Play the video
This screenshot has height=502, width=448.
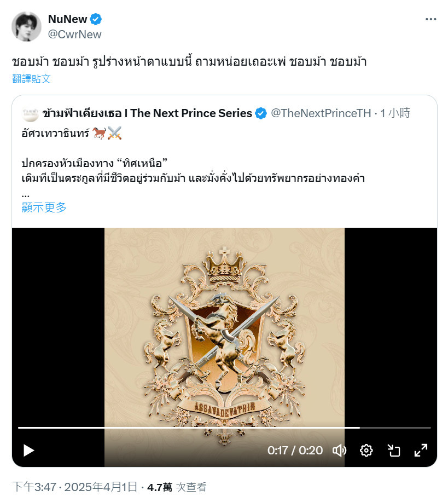[x=29, y=451]
